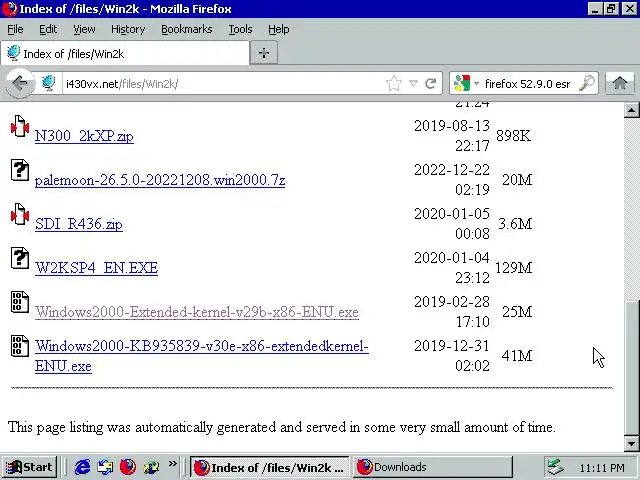The image size is (640, 480).
Task: Click the zip archive icon beside N300_2kXP.zip
Action: (x=20, y=126)
